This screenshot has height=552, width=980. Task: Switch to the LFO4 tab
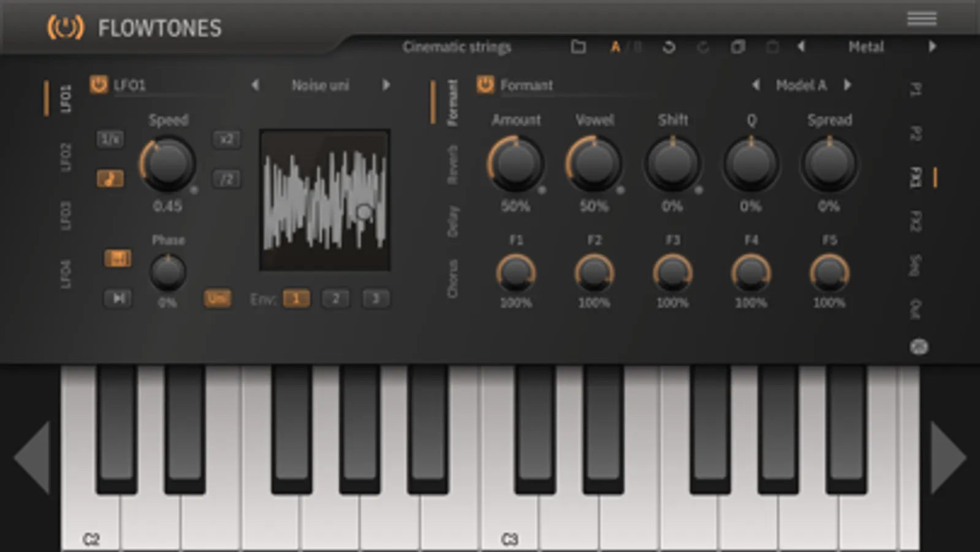coord(66,274)
